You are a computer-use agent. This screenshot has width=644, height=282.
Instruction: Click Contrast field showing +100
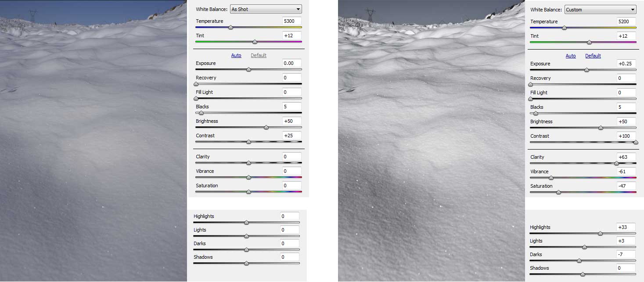click(x=627, y=136)
